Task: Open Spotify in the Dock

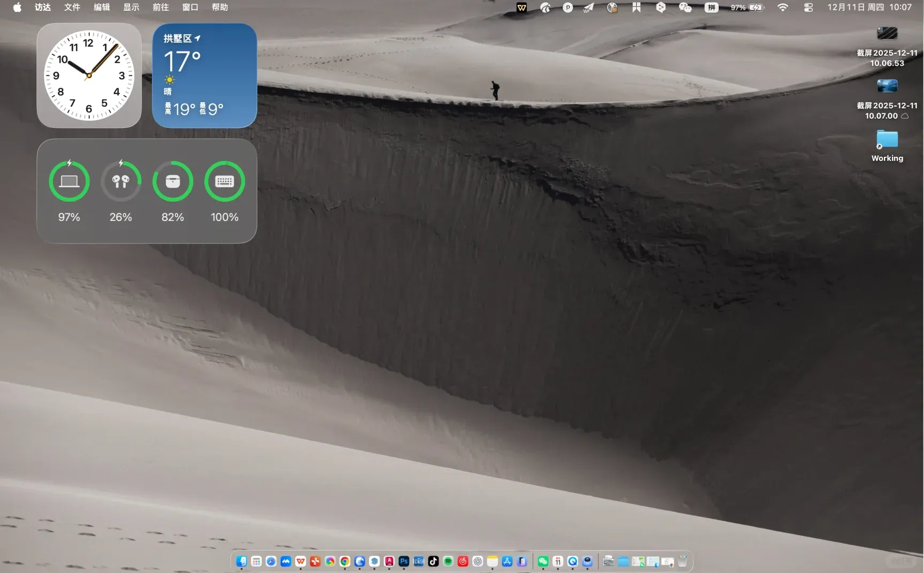Action: [x=448, y=561]
